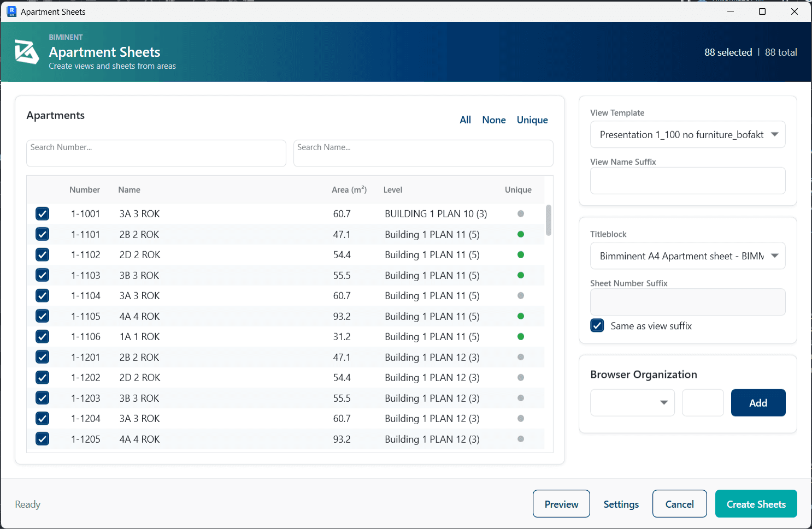This screenshot has height=529, width=812.
Task: Click 88 selected counter in header
Action: click(728, 52)
